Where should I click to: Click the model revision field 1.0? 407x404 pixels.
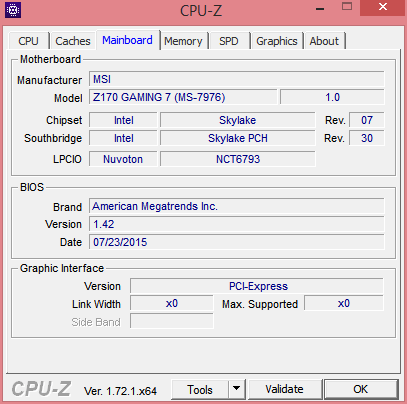(332, 97)
